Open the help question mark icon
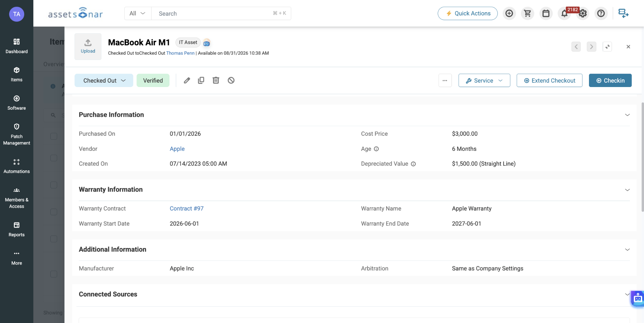This screenshot has width=644, height=323. tap(601, 14)
